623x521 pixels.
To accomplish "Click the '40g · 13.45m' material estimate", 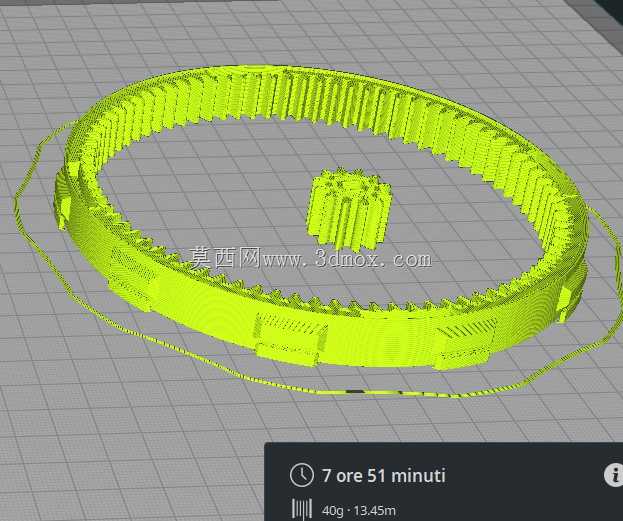I will click(x=359, y=510).
